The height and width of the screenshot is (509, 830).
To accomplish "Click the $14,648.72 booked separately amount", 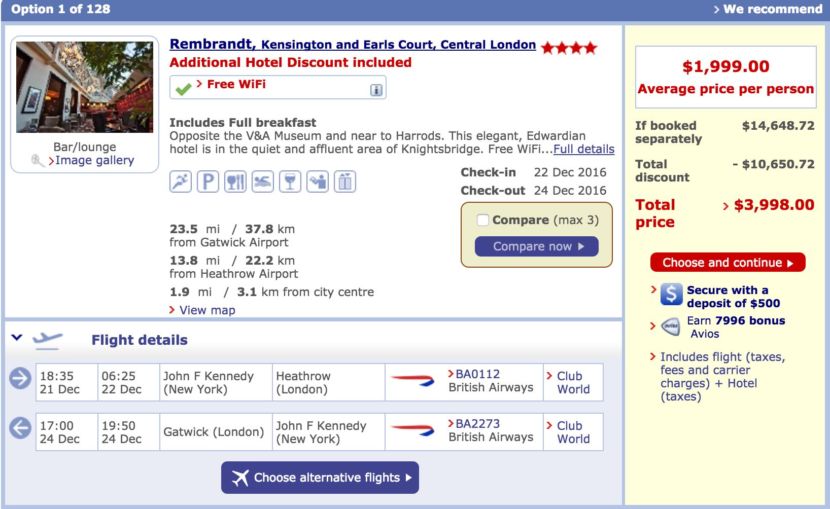I will click(x=778, y=125).
